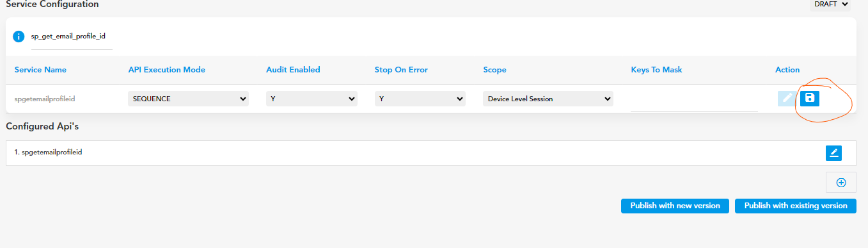
Task: Click the Configured Api's heading
Action: pyautogui.click(x=42, y=126)
